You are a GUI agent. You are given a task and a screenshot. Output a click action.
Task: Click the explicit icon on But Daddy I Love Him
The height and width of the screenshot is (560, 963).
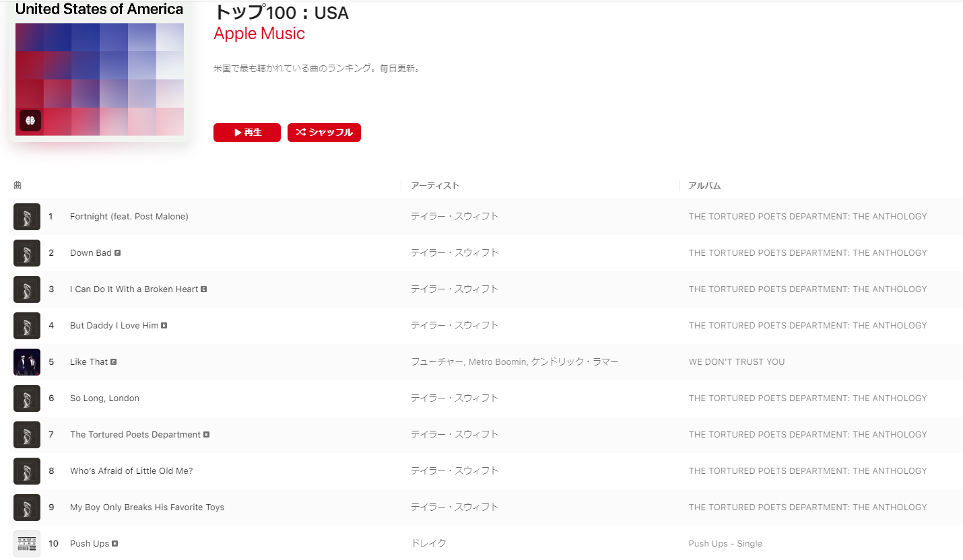coord(164,325)
